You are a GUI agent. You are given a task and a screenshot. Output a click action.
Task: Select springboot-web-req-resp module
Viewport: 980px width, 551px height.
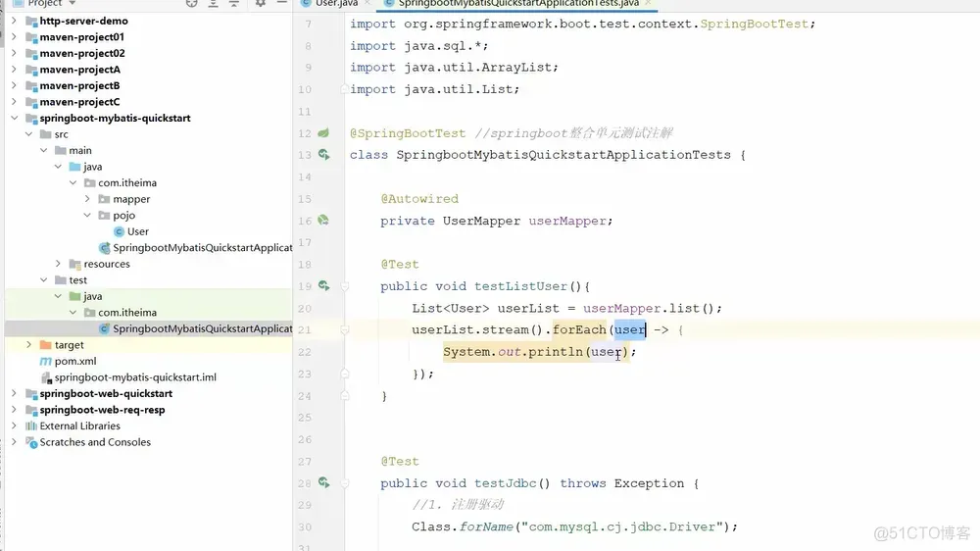pos(102,410)
